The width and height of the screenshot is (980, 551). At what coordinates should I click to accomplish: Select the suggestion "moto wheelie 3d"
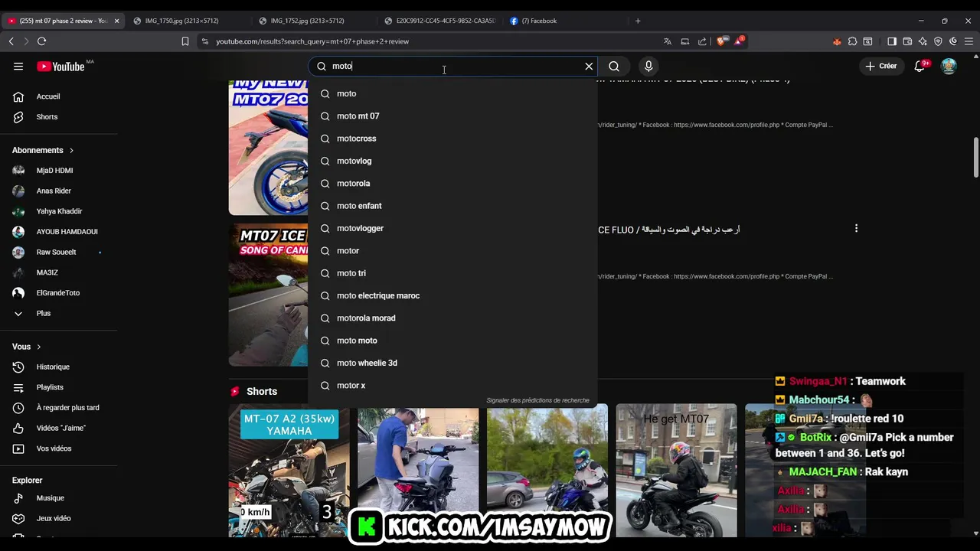pyautogui.click(x=452, y=363)
